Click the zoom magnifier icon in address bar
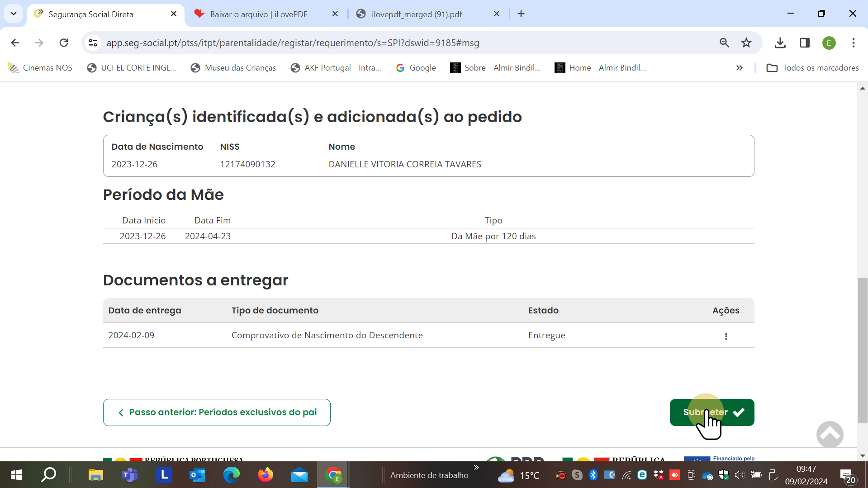 724,43
